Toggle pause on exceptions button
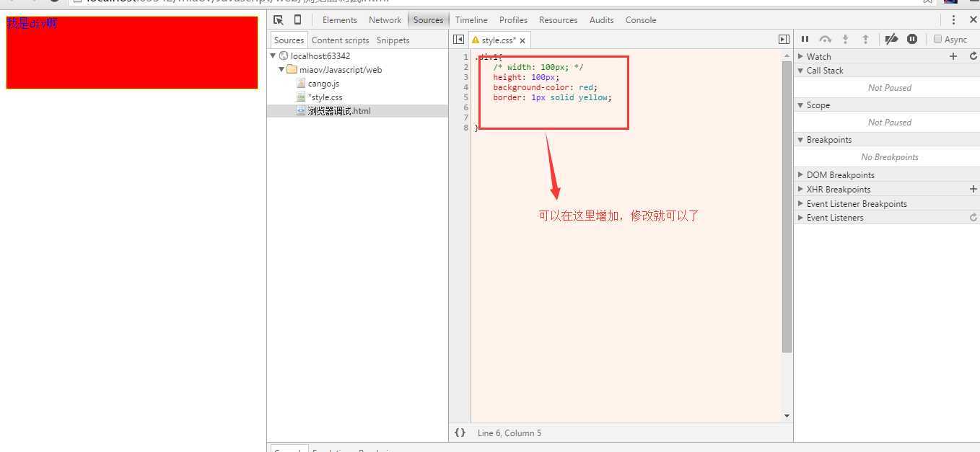980x452 pixels. pyautogui.click(x=912, y=39)
